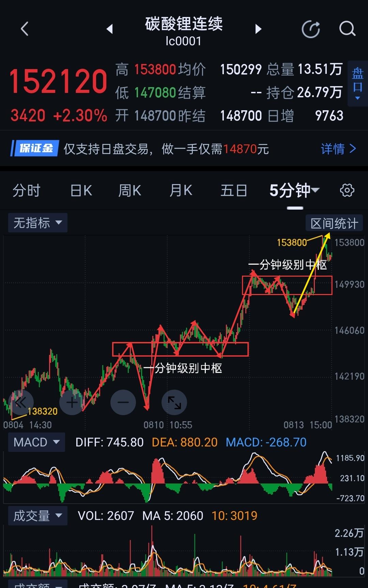Tap the DIFF: 745.80 readout
This screenshot has height=588, width=368.
109,442
